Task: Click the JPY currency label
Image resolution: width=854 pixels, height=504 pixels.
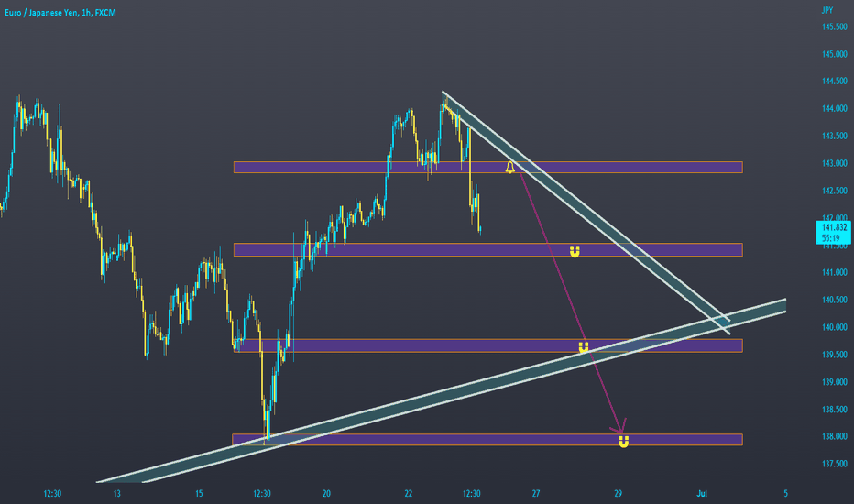Action: tap(827, 10)
